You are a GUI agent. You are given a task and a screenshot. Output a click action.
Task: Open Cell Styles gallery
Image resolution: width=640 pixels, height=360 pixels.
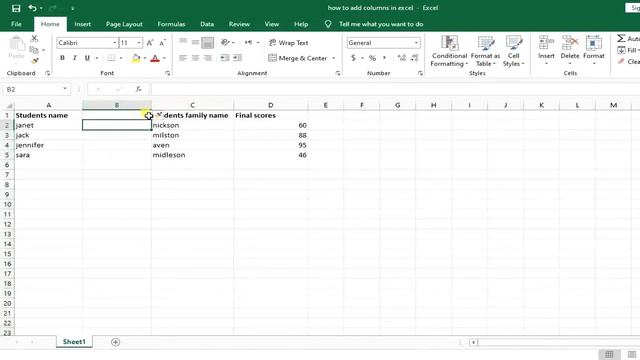pyautogui.click(x=513, y=51)
